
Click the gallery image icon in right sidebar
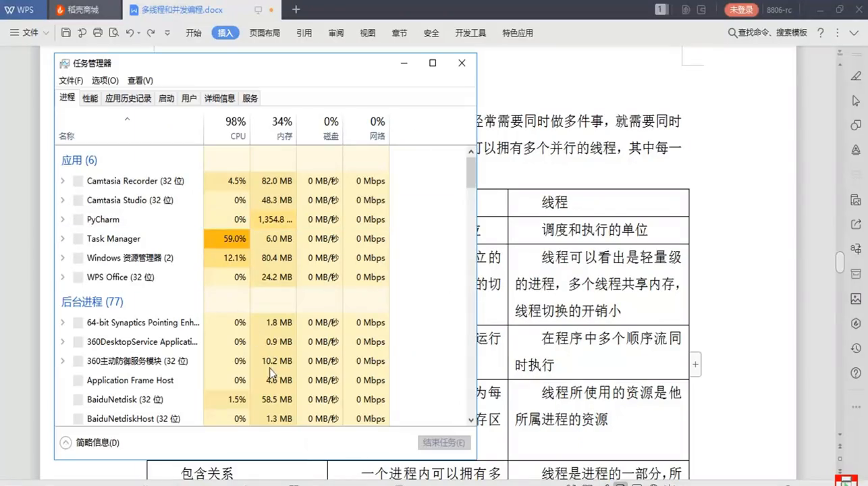pos(856,200)
